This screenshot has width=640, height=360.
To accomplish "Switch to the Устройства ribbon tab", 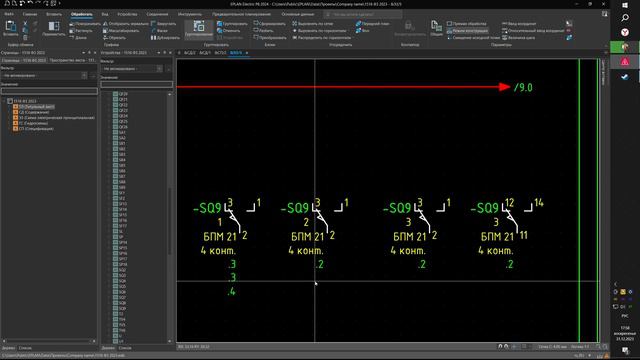I will [127, 14].
